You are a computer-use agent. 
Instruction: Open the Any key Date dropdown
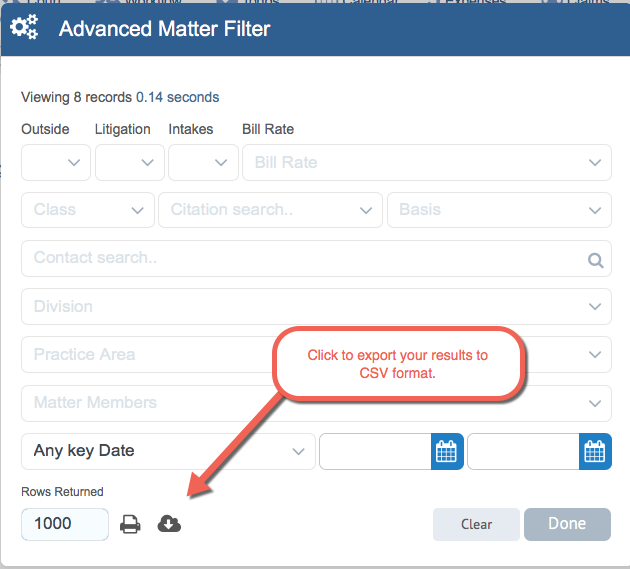tap(168, 451)
